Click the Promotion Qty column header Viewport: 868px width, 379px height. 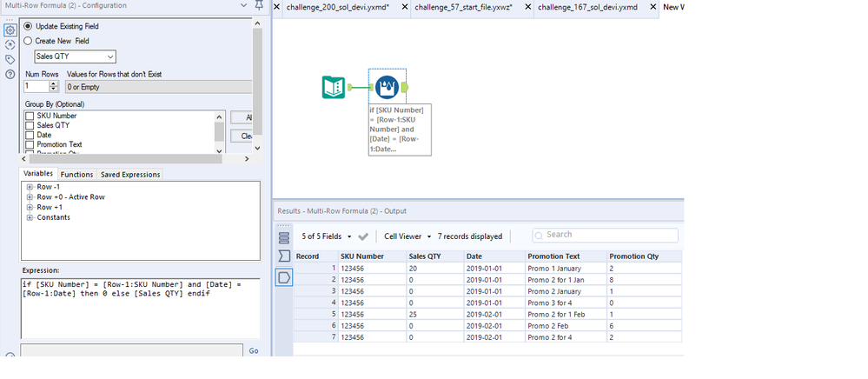tap(644, 256)
